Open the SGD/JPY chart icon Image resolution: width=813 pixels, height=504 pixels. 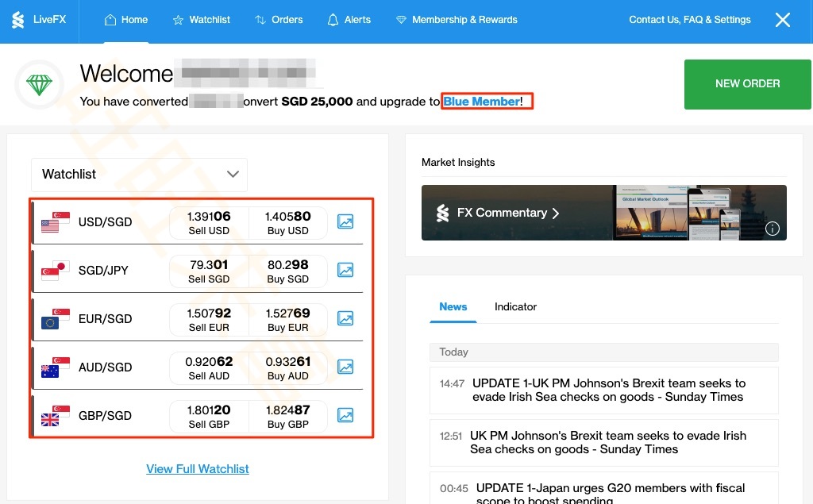click(x=345, y=270)
